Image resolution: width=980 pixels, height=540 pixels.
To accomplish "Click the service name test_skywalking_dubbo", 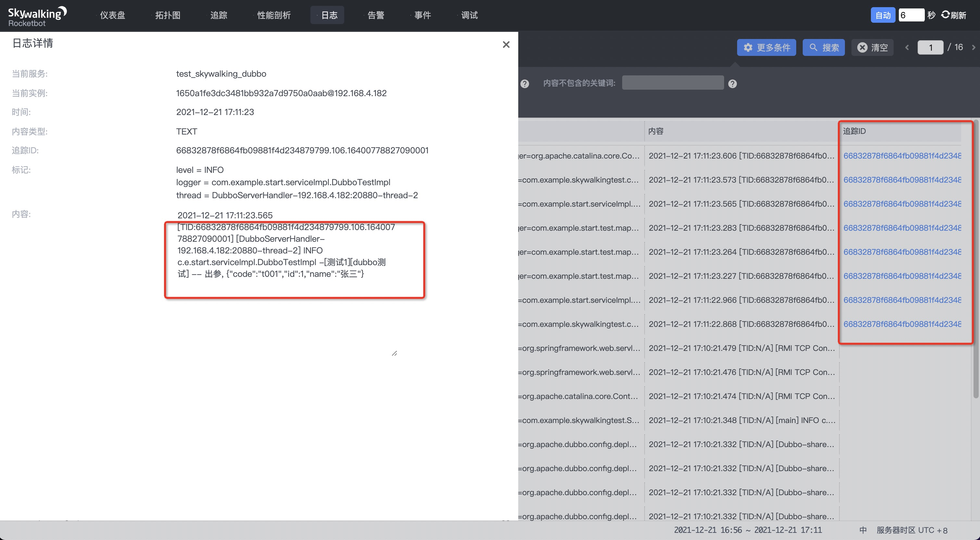I will tap(221, 73).
